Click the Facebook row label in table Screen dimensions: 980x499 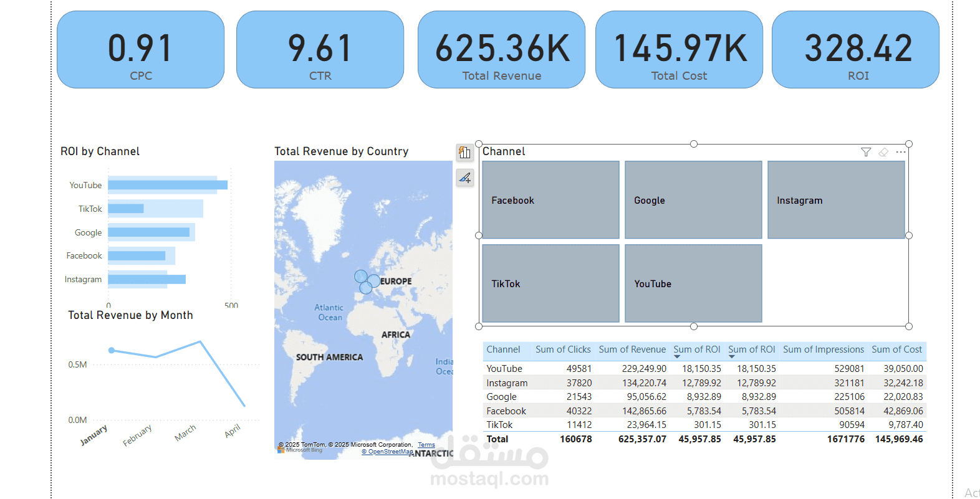(x=506, y=411)
